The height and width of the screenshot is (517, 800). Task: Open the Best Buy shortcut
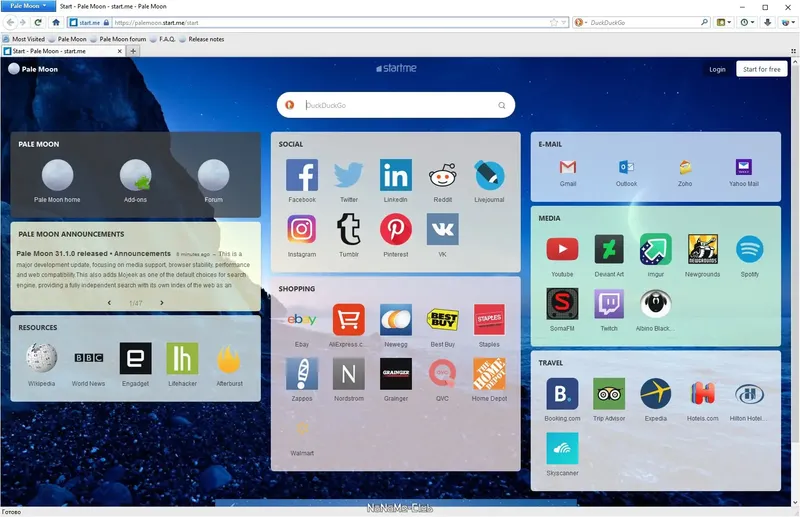click(442, 319)
